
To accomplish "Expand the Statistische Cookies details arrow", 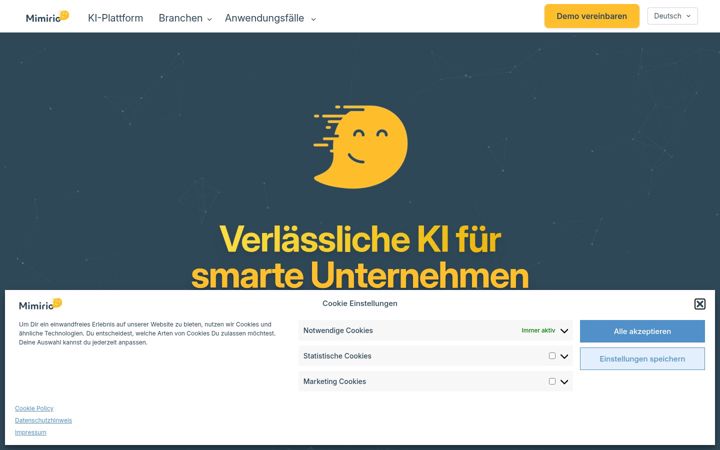I will point(564,356).
